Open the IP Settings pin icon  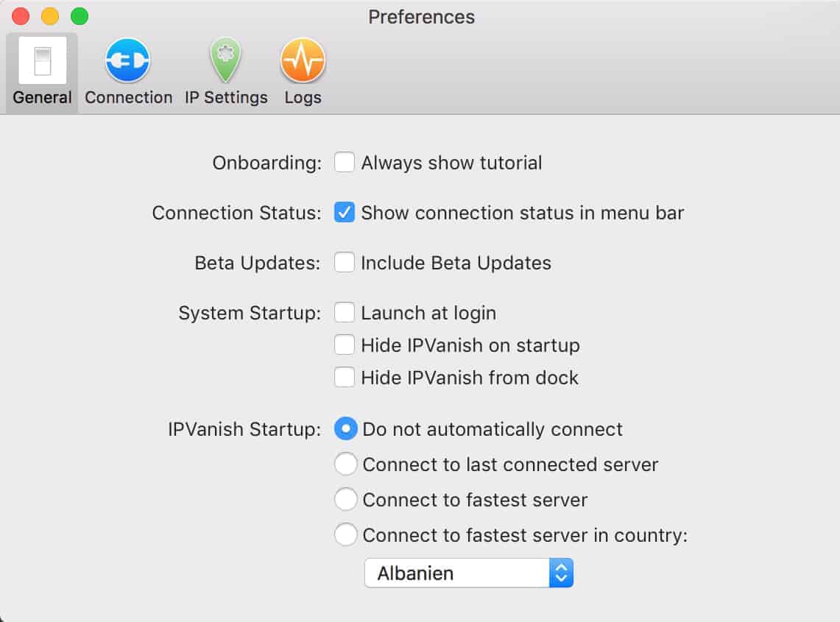coord(225,60)
